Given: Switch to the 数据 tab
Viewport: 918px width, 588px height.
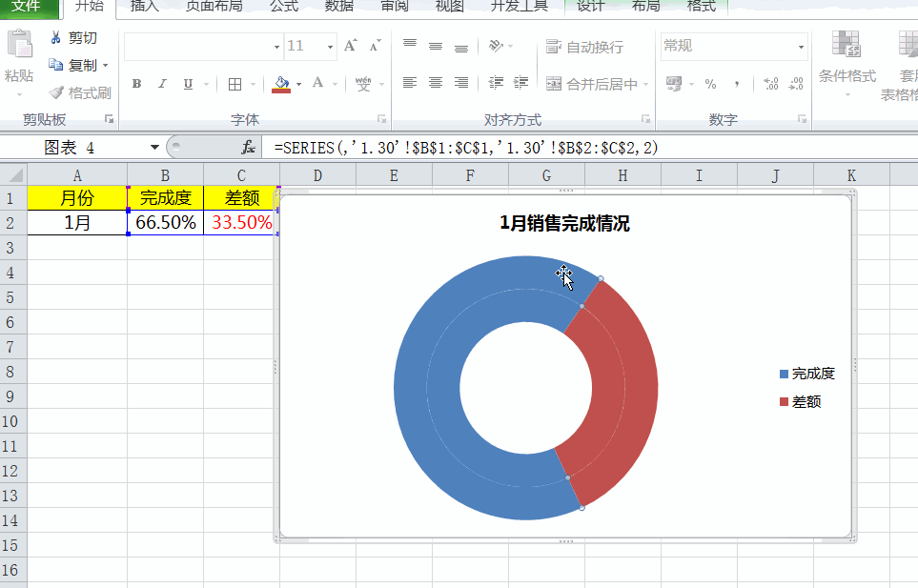Looking at the screenshot, I should [x=339, y=7].
